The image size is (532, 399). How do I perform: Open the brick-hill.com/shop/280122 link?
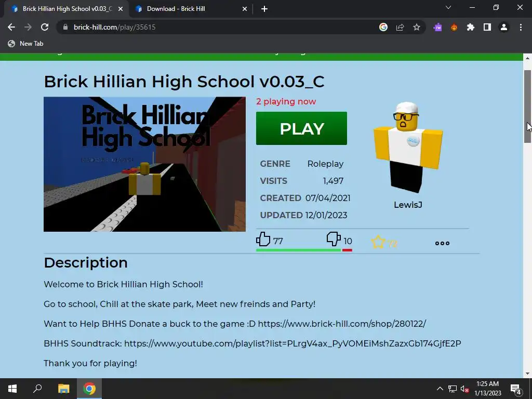point(342,324)
